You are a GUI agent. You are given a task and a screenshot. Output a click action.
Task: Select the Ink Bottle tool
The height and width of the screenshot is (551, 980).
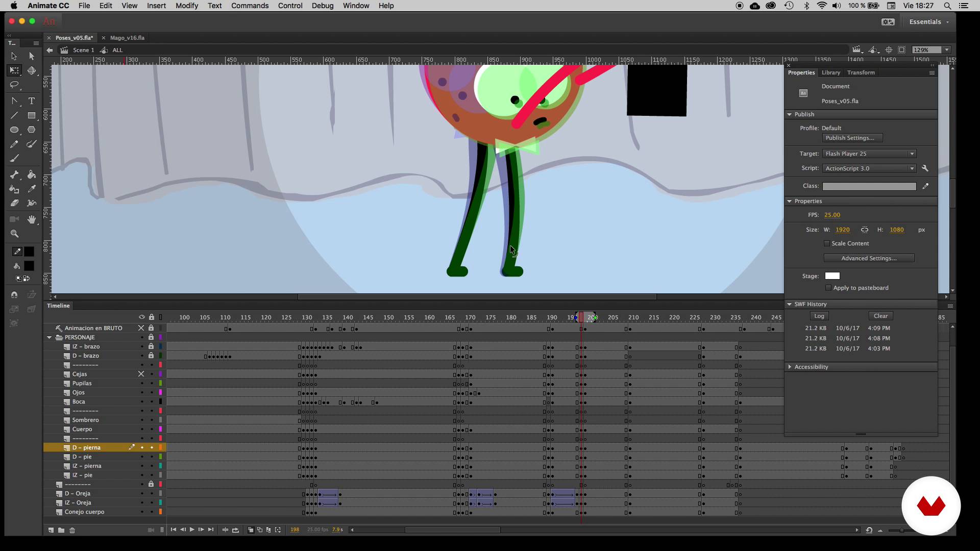14,189
